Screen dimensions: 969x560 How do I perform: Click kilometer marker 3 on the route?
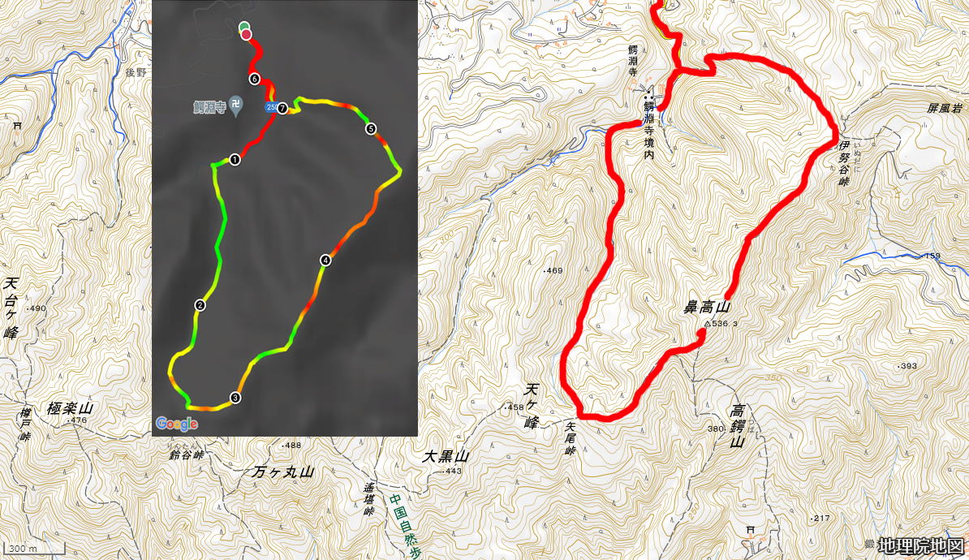coord(235,398)
